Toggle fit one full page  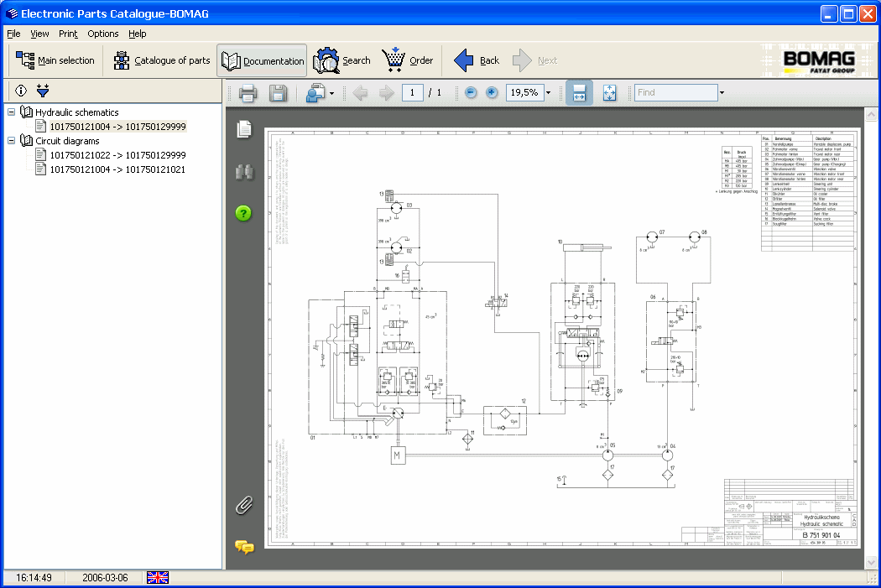[x=610, y=92]
